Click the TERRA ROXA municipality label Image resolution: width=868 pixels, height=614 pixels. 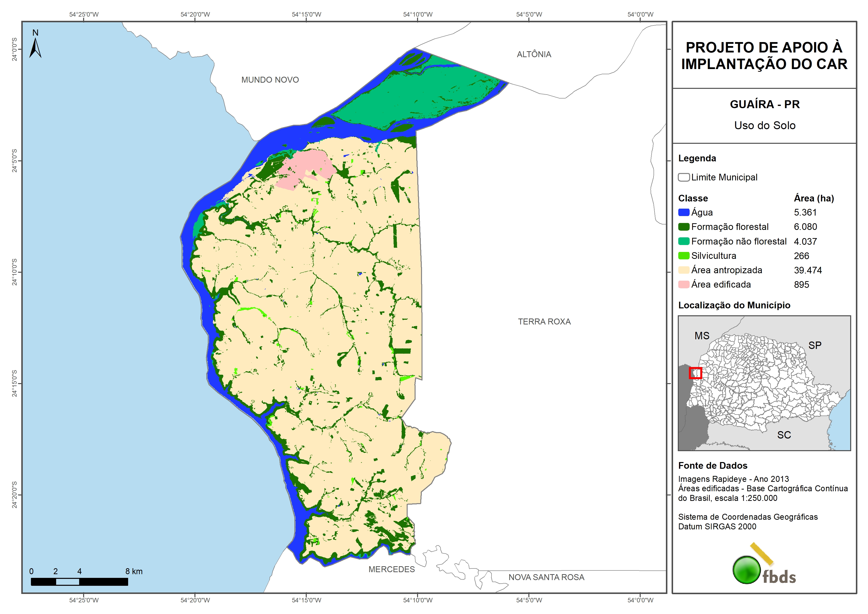point(544,321)
